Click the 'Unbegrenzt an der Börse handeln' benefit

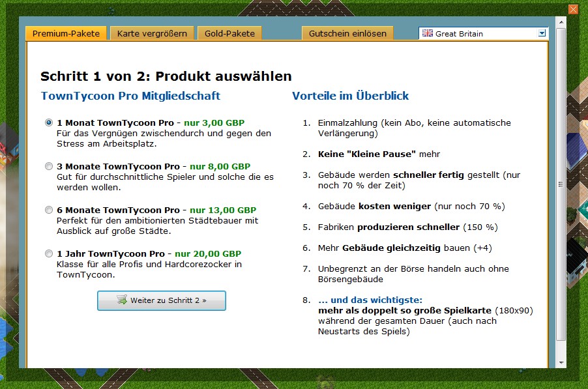pyautogui.click(x=413, y=274)
